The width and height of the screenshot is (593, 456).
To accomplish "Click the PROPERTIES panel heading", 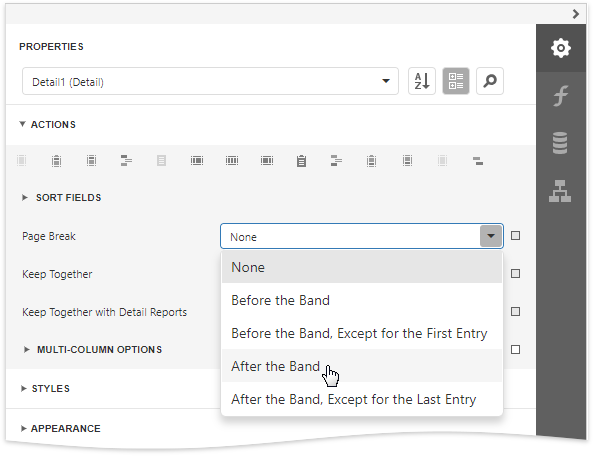I will pos(51,47).
